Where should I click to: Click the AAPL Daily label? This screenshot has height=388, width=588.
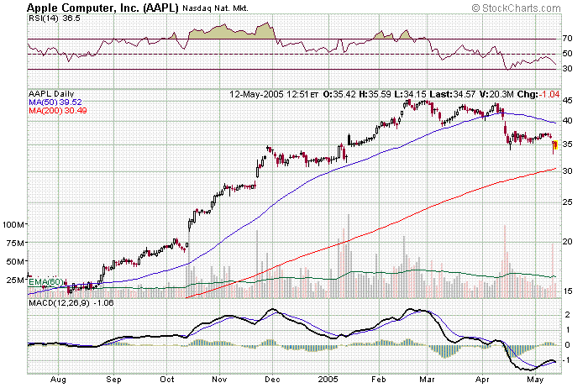tap(51, 94)
